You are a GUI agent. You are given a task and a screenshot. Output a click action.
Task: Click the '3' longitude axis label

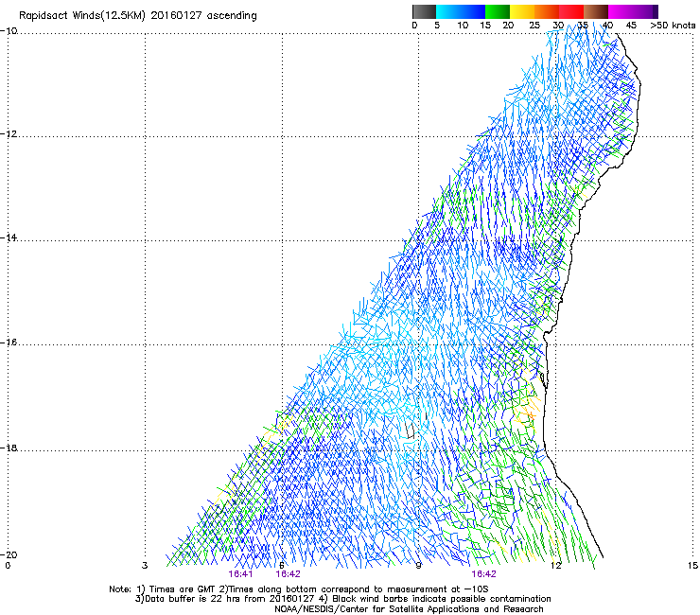[x=145, y=566]
